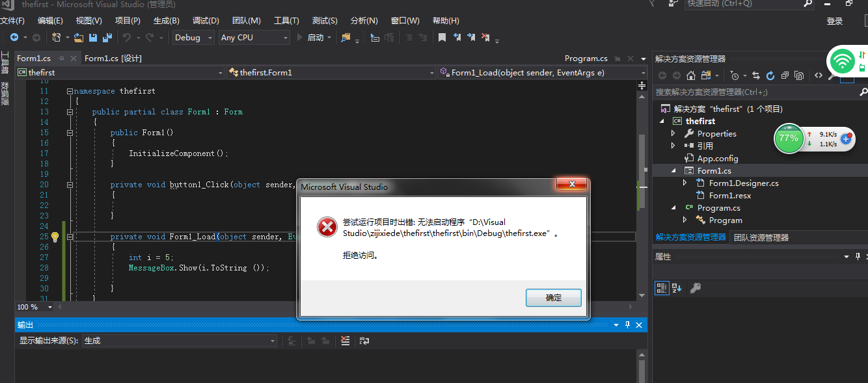
Task: Toggle word wrap icon in Output panel
Action: (x=364, y=340)
